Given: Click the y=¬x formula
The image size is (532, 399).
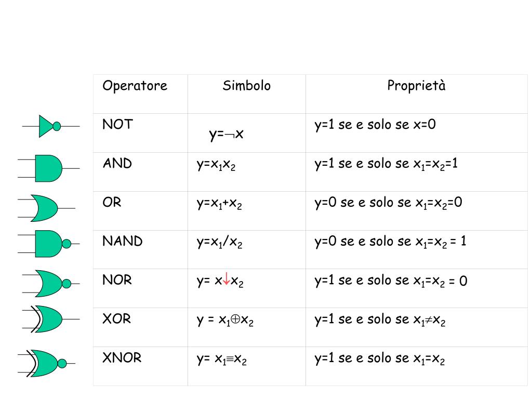Looking at the screenshot, I should tap(227, 134).
